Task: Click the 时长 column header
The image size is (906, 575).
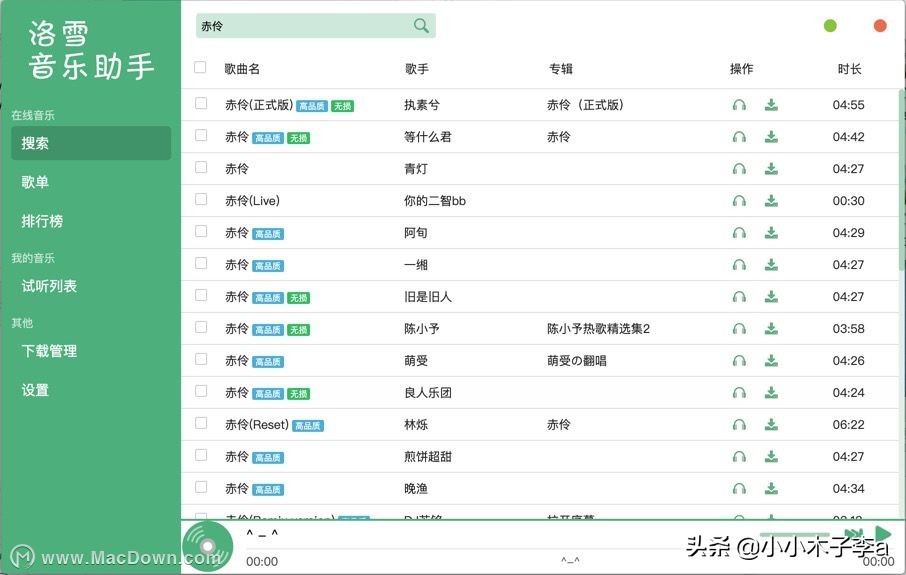Action: (x=849, y=69)
